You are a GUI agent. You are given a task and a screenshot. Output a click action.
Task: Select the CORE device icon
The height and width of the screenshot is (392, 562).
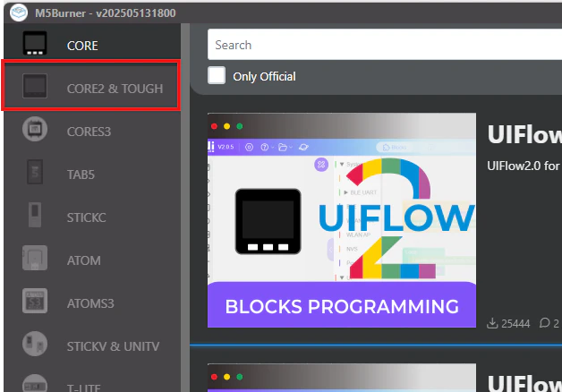[35, 43]
